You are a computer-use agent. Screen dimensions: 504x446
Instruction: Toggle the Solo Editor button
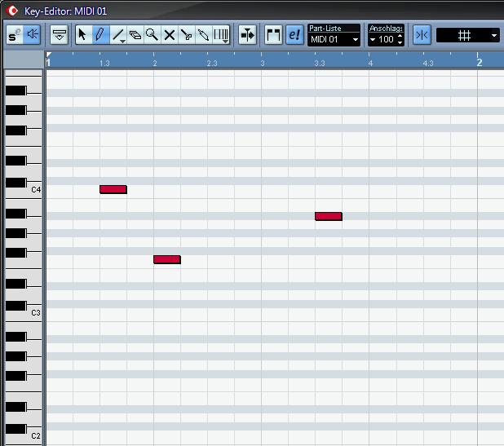click(x=15, y=35)
